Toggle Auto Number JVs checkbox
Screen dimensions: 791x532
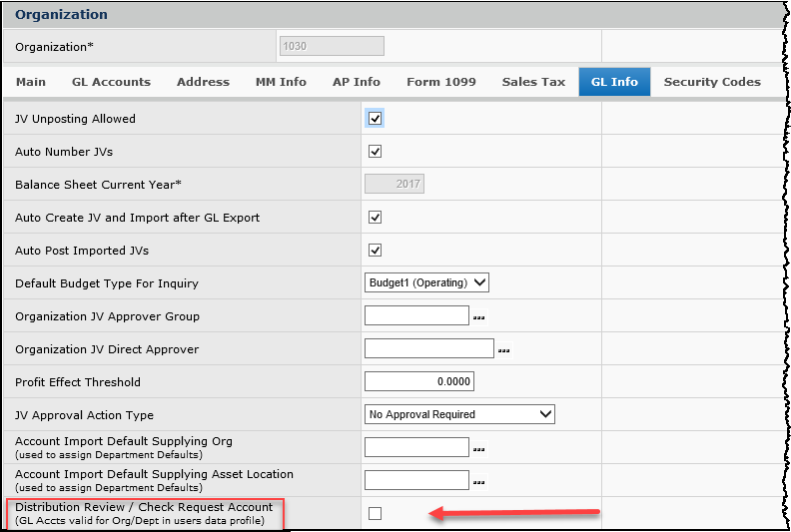click(376, 152)
